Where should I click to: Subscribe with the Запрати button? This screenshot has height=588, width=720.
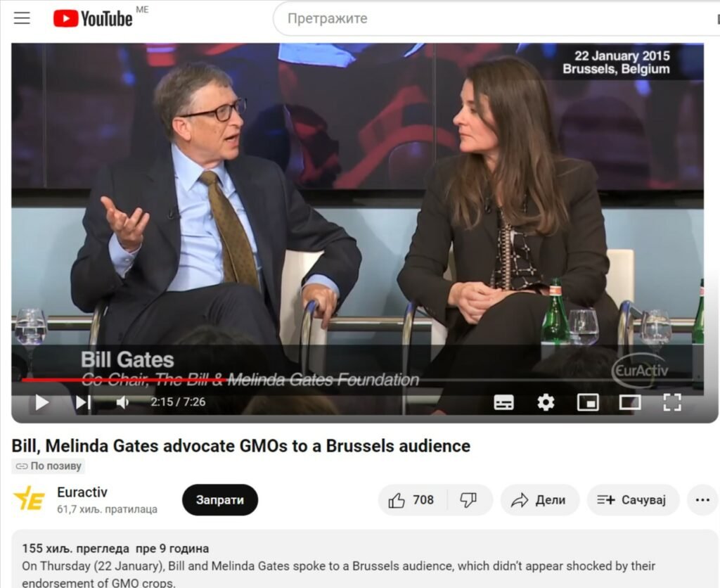tap(220, 500)
